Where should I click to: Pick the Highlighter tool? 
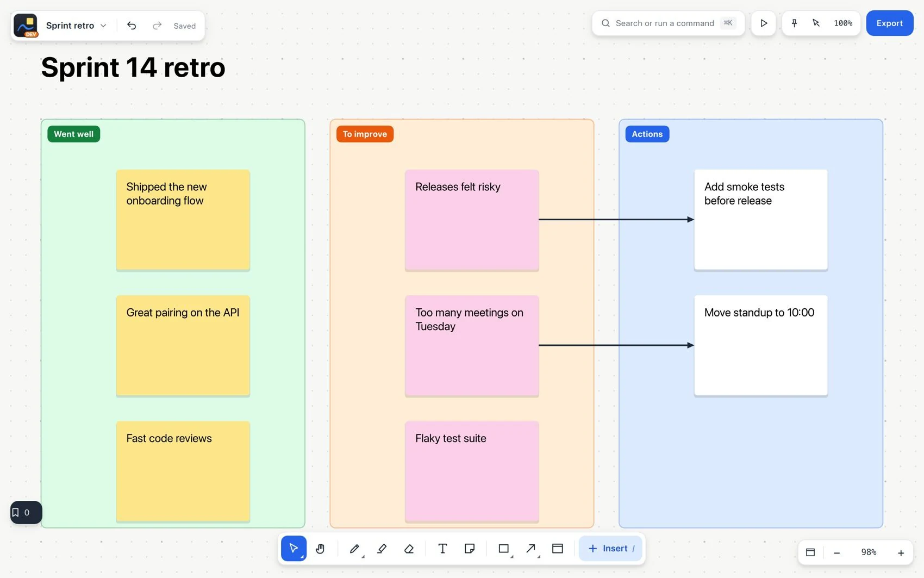point(382,548)
